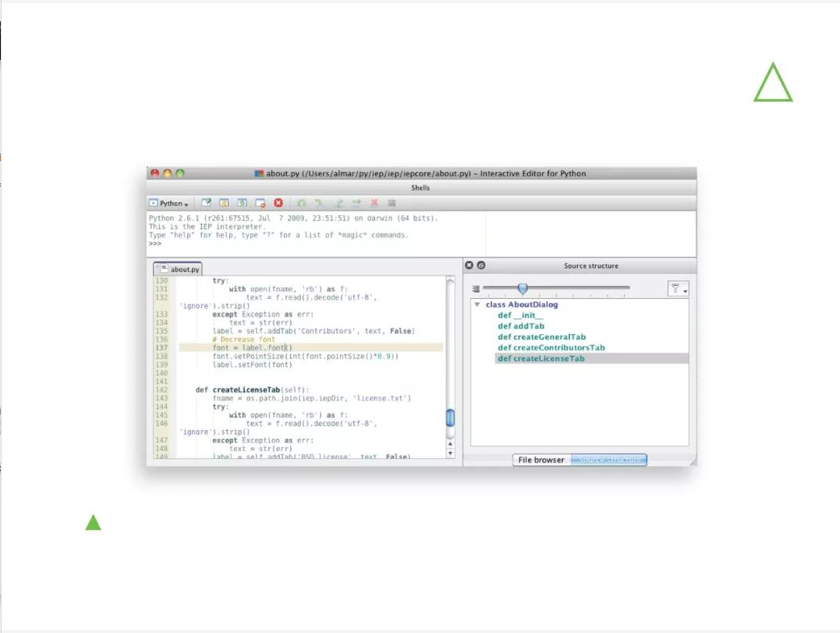Click the editor vertical scrollbar thumb
The width and height of the screenshot is (840, 633).
pyautogui.click(x=451, y=418)
